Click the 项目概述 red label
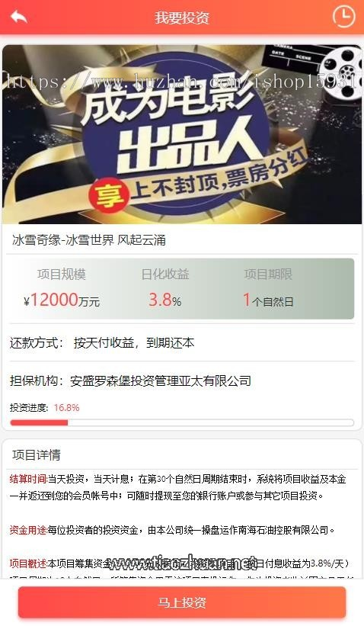 click(x=28, y=563)
